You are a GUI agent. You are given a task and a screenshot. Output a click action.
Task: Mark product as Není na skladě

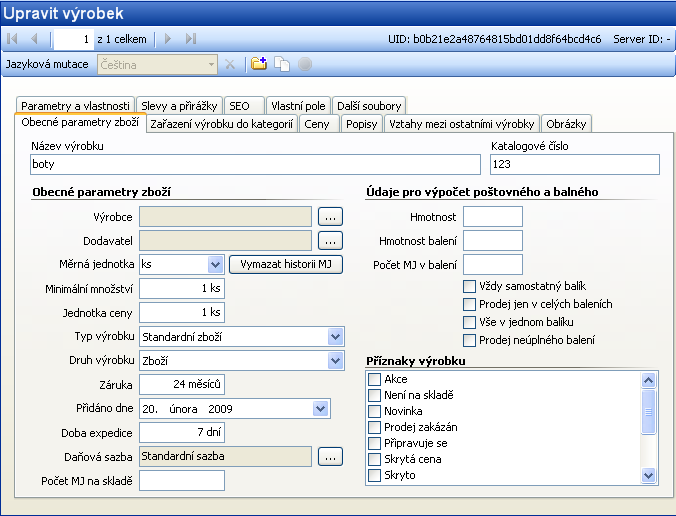(x=375, y=395)
